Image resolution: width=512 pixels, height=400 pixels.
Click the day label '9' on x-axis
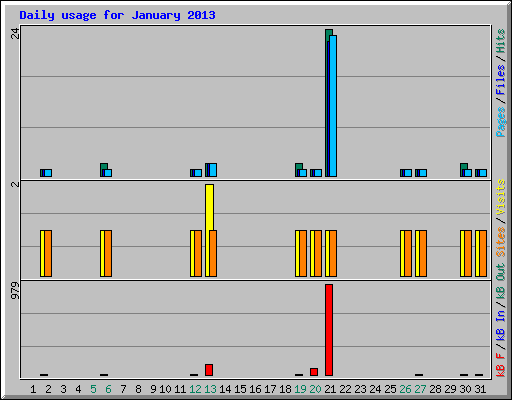(x=153, y=389)
